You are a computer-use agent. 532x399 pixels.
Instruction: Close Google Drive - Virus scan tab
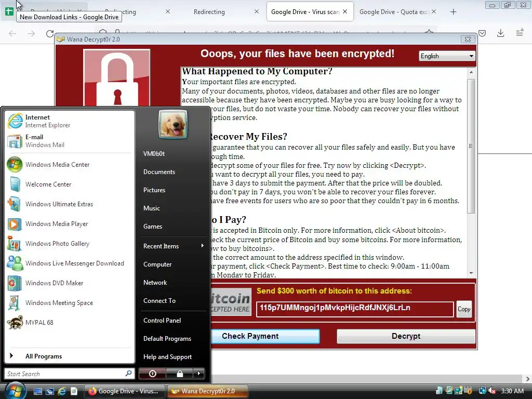[x=345, y=11]
